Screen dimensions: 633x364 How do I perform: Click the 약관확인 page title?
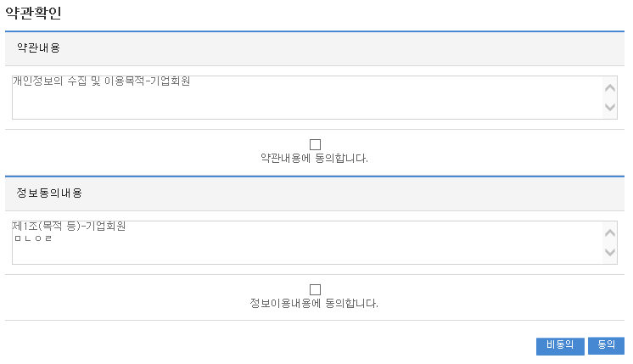tap(33, 14)
